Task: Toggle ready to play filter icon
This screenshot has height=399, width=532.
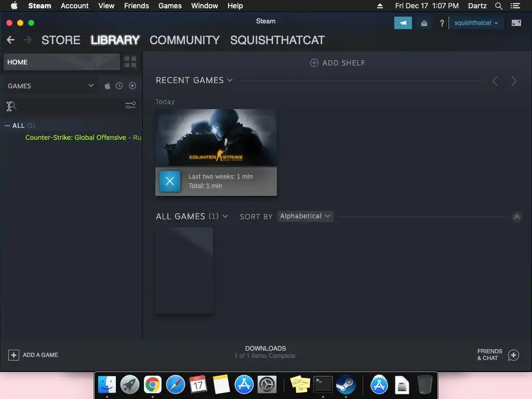Action: 132,86
